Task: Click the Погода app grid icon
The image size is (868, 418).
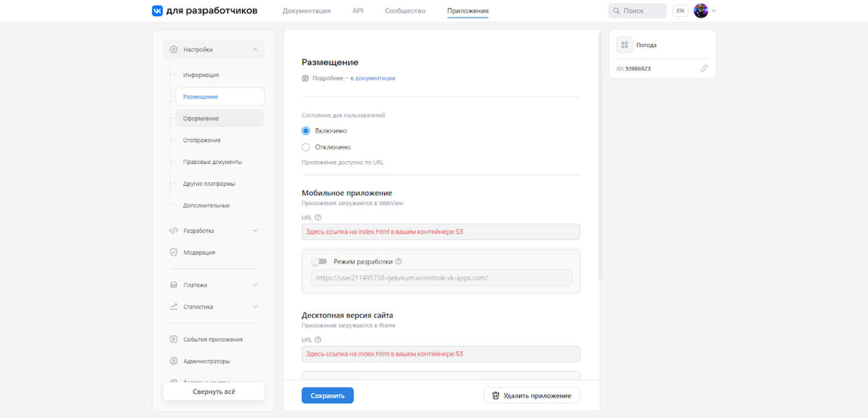Action: point(624,45)
